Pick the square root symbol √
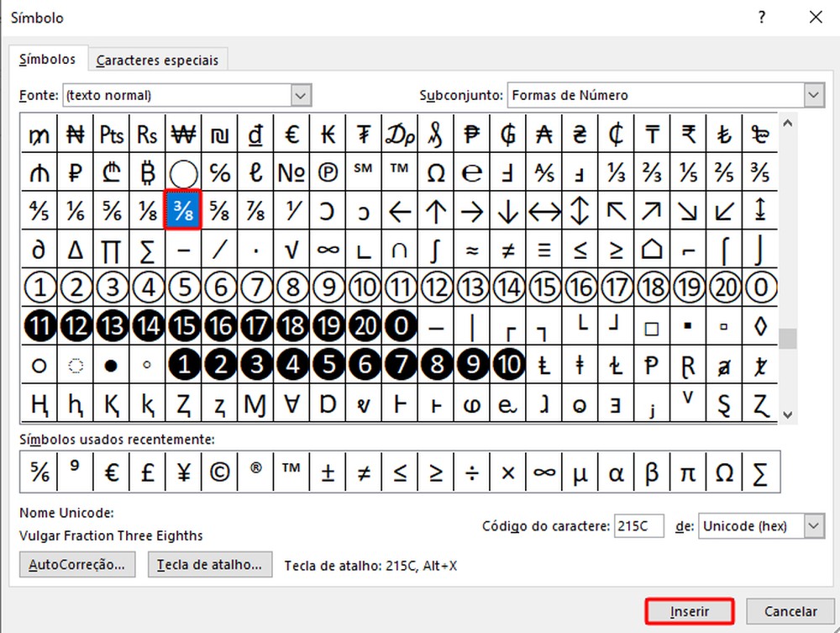 (291, 249)
